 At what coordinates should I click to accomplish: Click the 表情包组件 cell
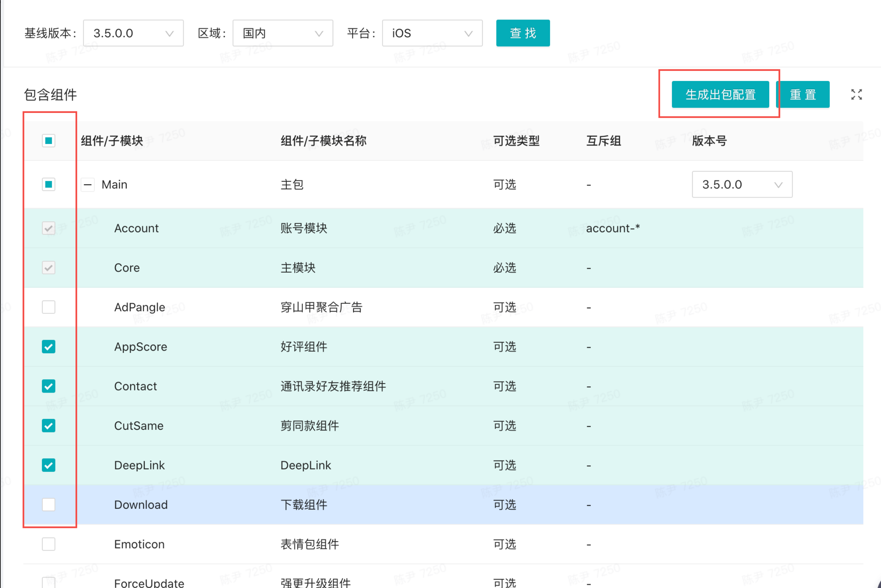click(310, 544)
